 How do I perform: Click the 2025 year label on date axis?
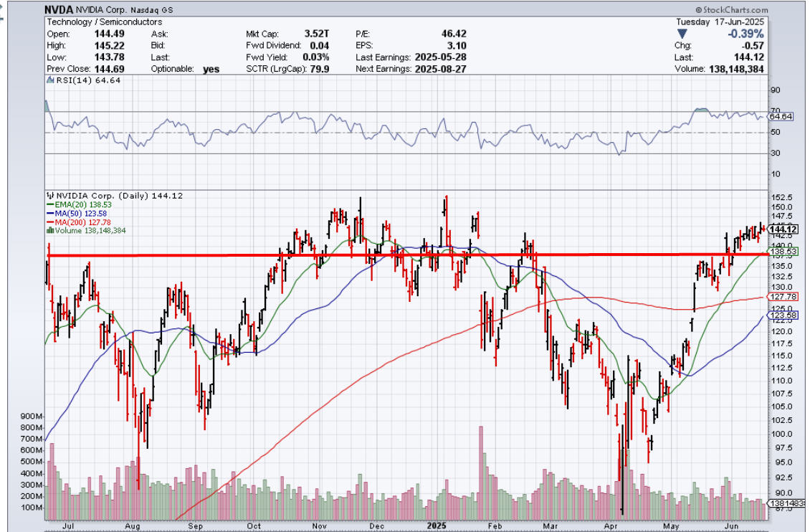pos(437,526)
